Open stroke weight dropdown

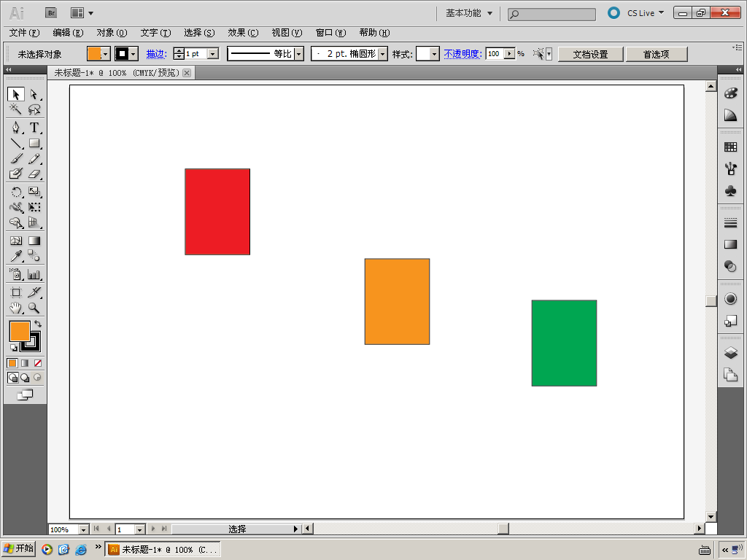tap(214, 54)
